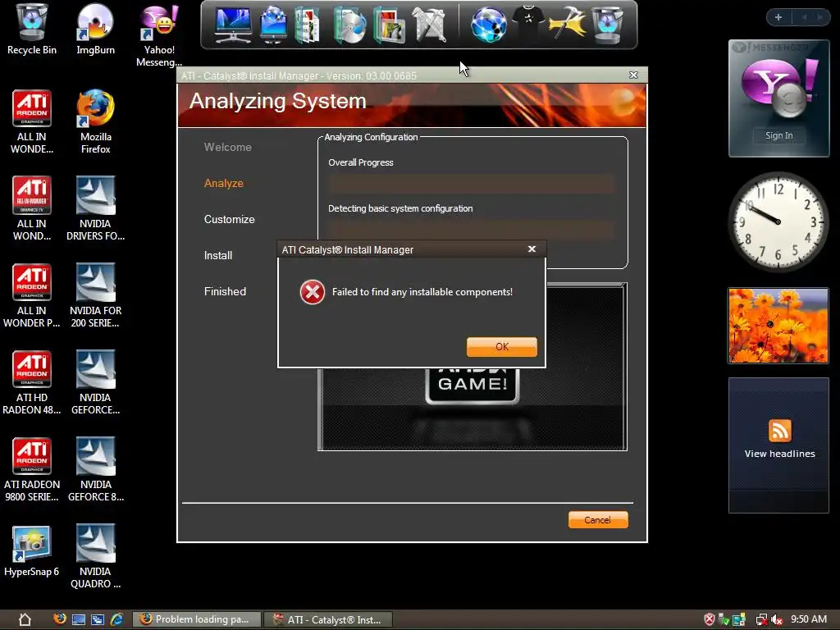The height and width of the screenshot is (630, 840).
Task: Select the ALL IN WONDE... ATI Radeon icon
Action: [32, 122]
